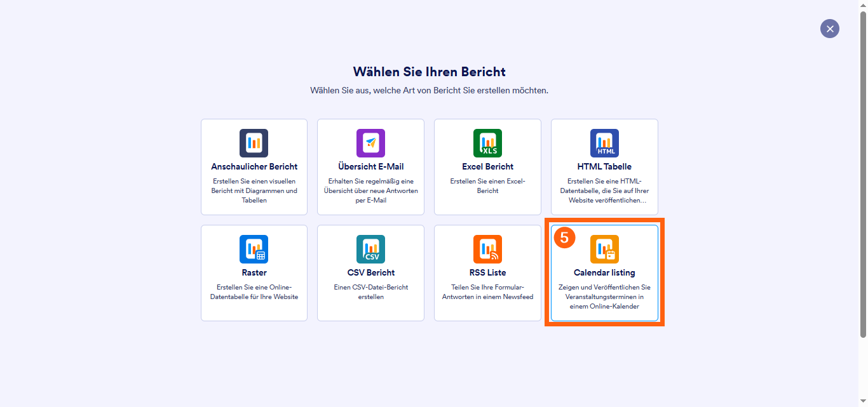This screenshot has height=407, width=868.
Task: Click the orange RSS Liste icon
Action: coord(487,249)
